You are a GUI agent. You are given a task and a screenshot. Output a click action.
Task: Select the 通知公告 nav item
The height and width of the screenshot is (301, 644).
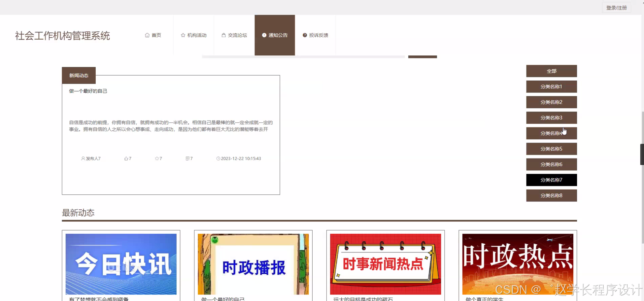click(275, 35)
